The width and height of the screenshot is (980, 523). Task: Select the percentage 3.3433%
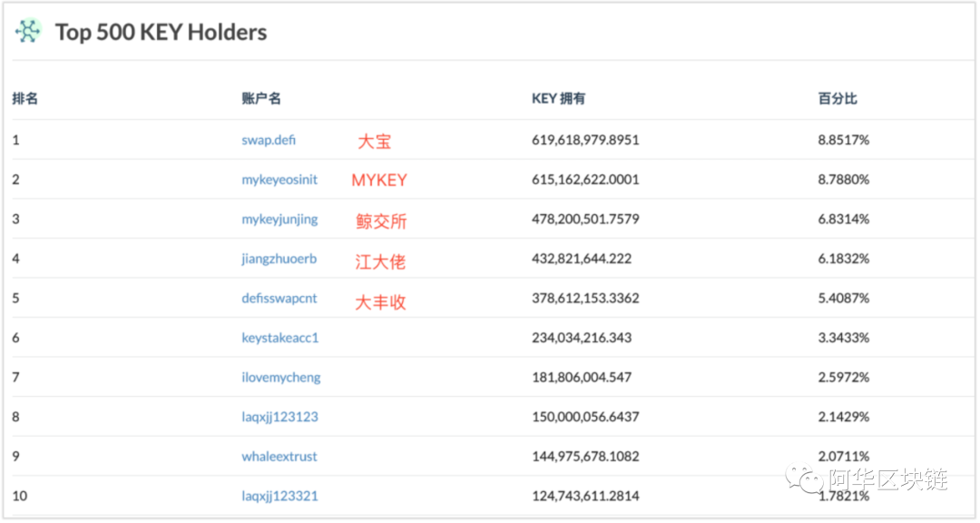tap(843, 338)
